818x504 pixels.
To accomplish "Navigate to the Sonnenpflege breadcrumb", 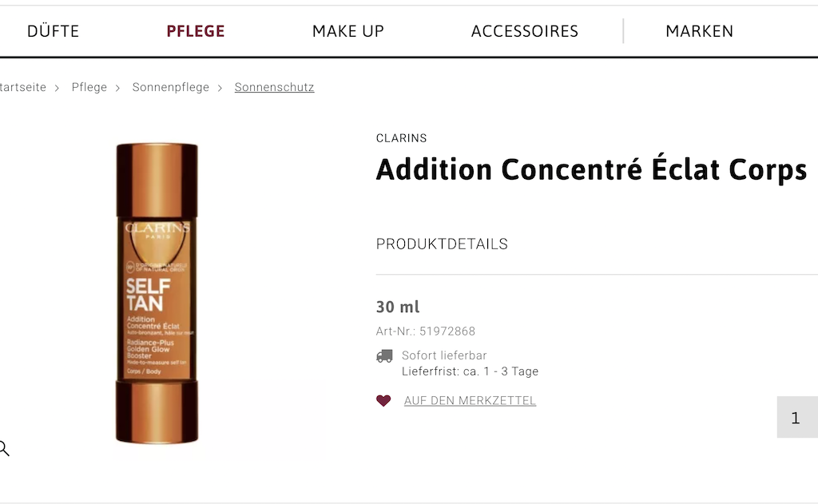I will (x=171, y=87).
